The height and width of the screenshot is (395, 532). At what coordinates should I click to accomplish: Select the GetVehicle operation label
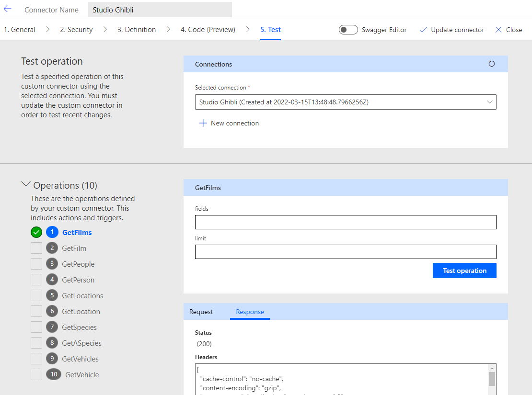click(x=82, y=375)
